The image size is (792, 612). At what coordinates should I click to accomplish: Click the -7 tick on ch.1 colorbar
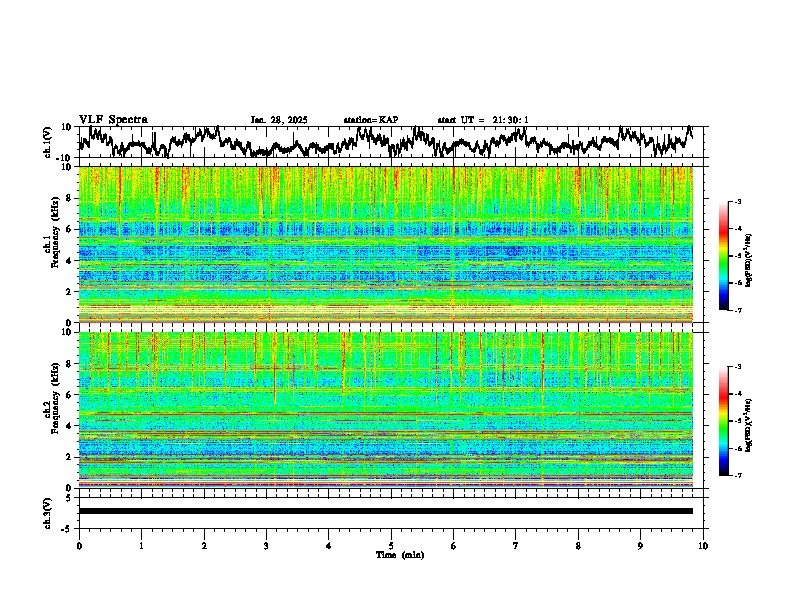(738, 311)
